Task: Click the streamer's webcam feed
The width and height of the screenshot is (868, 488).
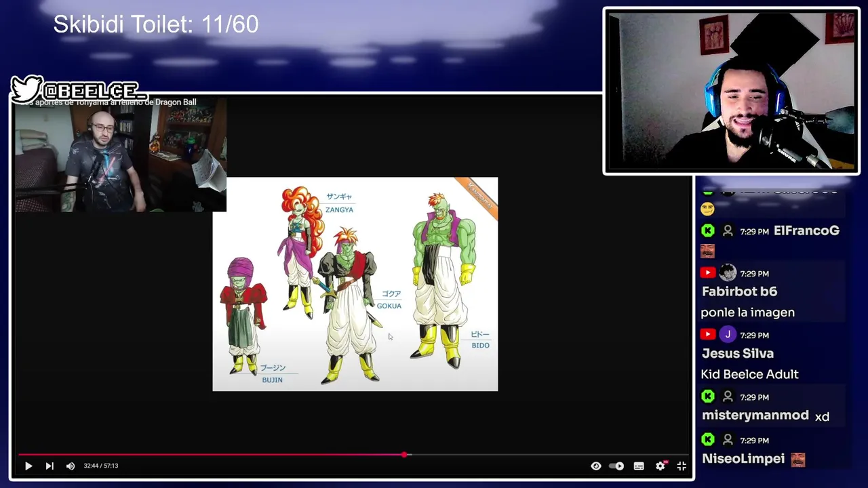Action: click(x=731, y=91)
